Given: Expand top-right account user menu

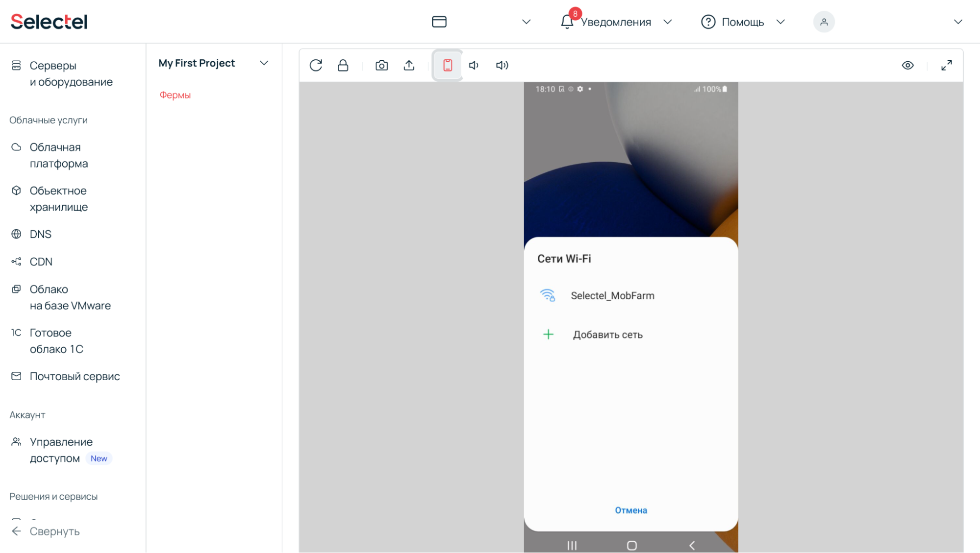Looking at the screenshot, I should click(958, 22).
